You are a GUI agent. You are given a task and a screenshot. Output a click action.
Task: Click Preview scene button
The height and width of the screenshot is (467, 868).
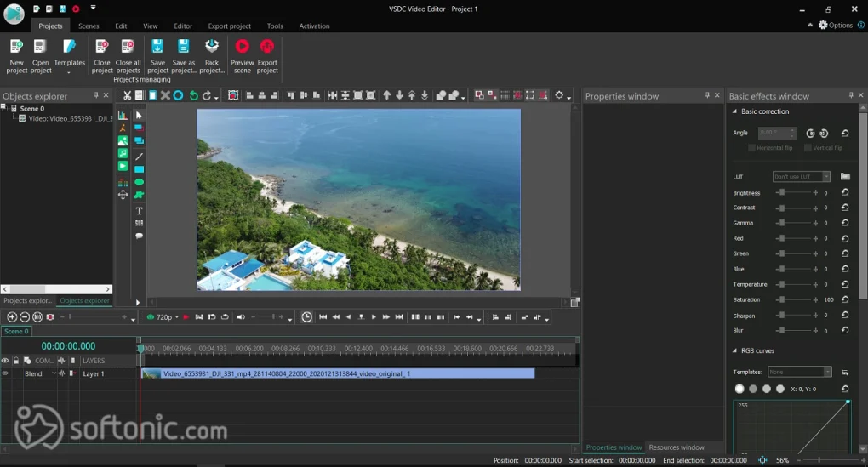[x=242, y=56]
